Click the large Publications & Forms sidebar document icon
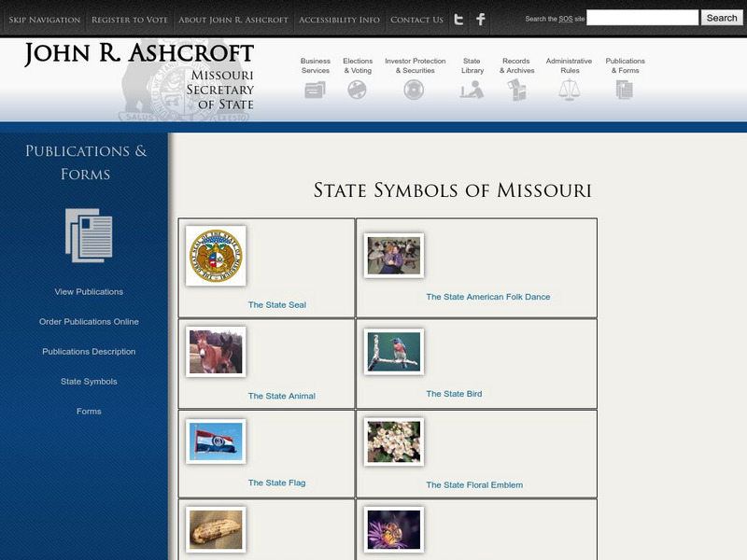Image resolution: width=747 pixels, height=560 pixels. (89, 235)
